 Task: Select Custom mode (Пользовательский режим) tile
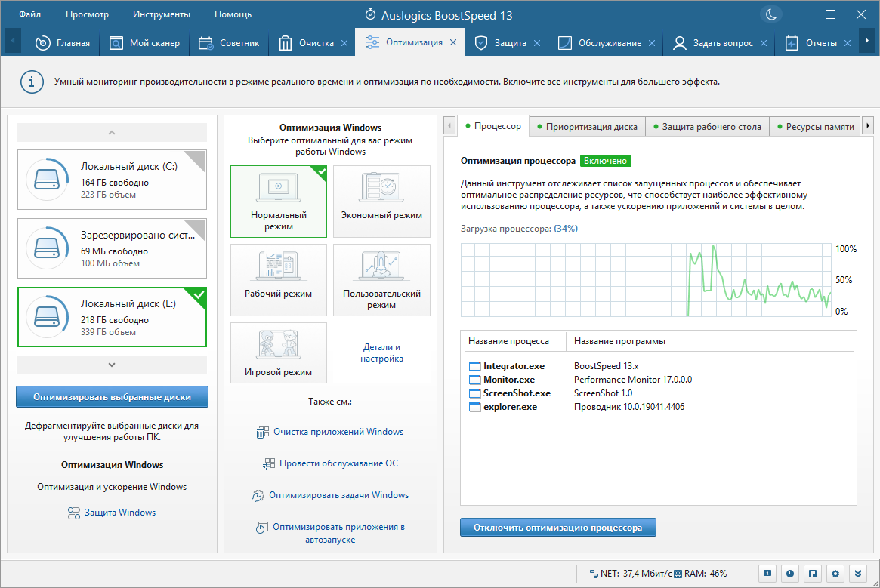[x=381, y=279]
